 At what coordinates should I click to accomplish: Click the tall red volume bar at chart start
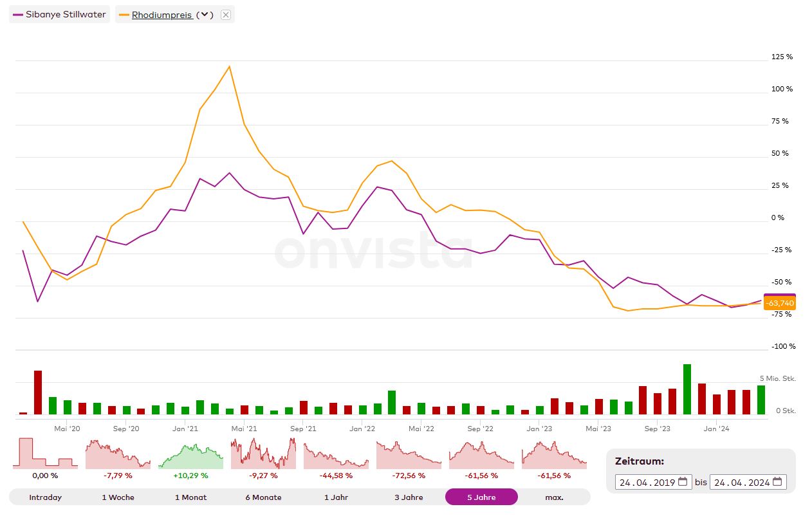coord(38,393)
